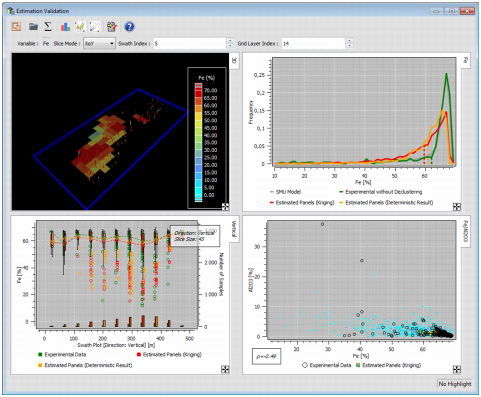Click scatter plot 'Estimated Panels (Kriging)' legend entry

coord(388,365)
